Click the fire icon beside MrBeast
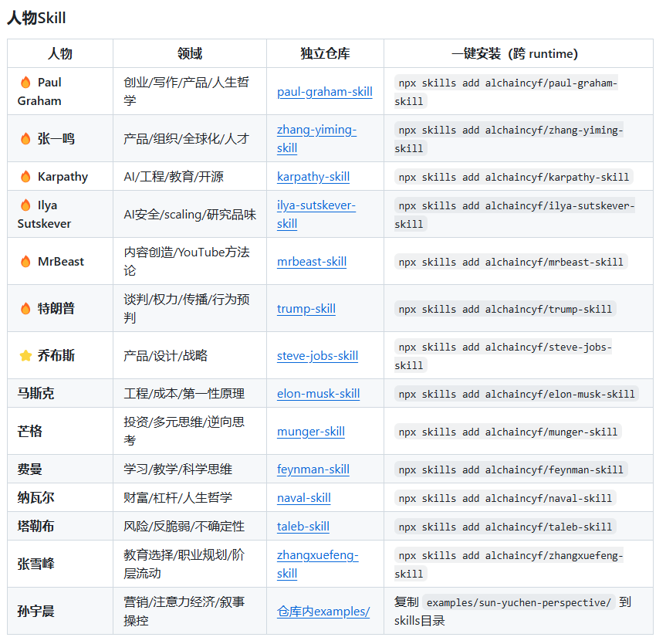 tap(25, 262)
